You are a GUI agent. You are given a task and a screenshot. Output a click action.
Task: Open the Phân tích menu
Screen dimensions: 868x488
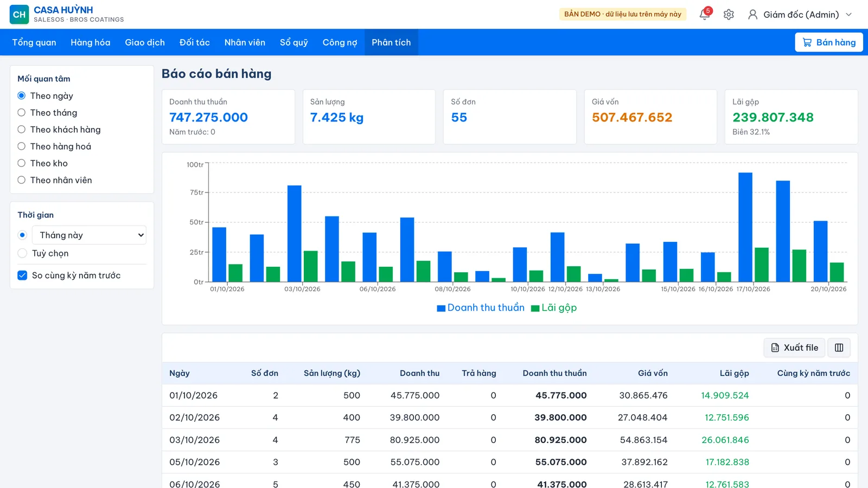pos(391,42)
